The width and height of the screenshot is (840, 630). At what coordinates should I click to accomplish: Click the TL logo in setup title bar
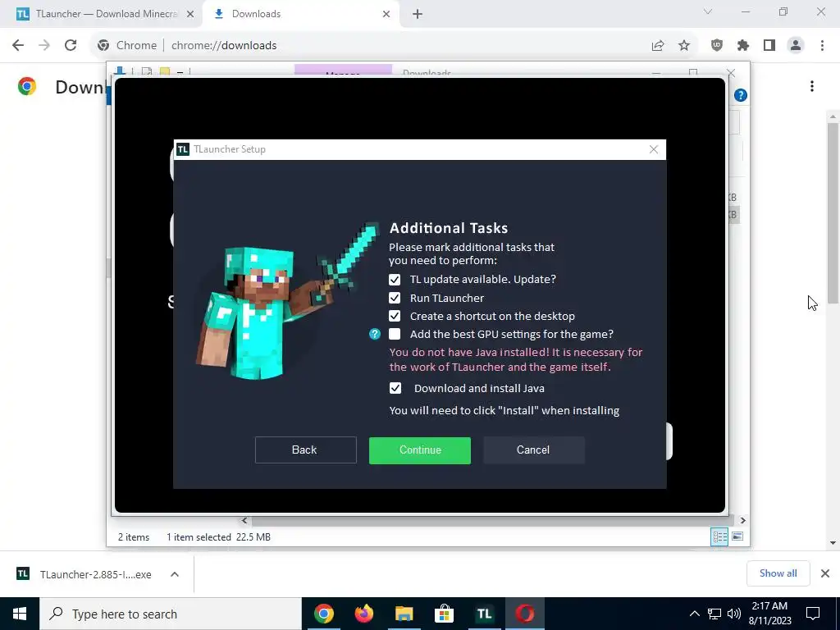(183, 149)
